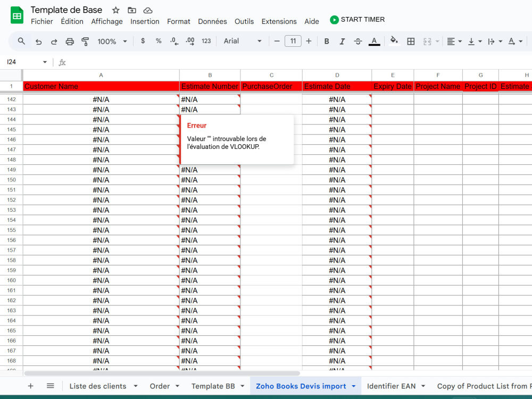Open the Arial font dropdown

tap(242, 41)
